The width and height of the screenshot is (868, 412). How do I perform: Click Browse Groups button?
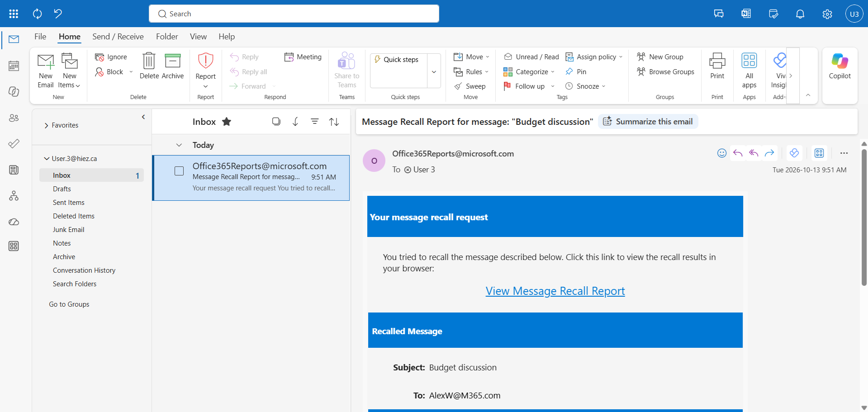(x=665, y=71)
